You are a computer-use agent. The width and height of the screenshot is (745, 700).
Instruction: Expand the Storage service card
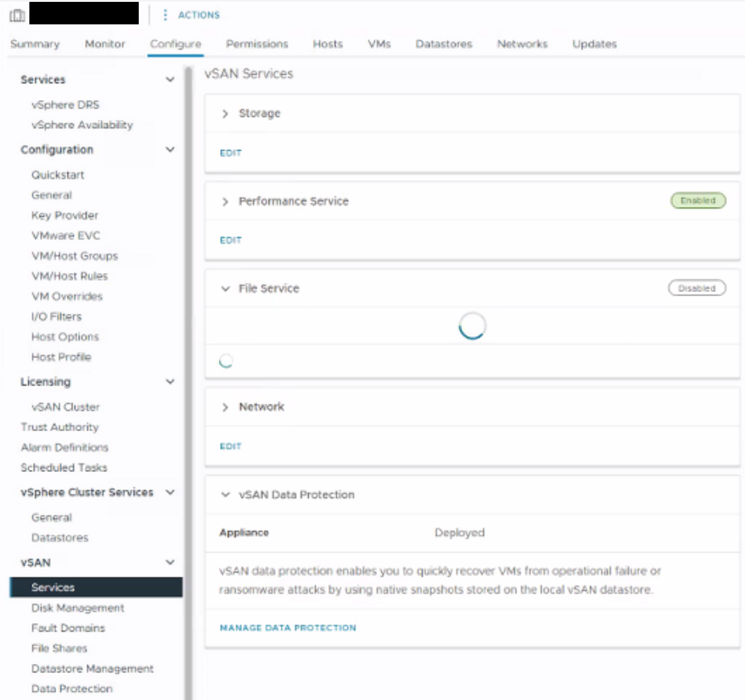(225, 114)
